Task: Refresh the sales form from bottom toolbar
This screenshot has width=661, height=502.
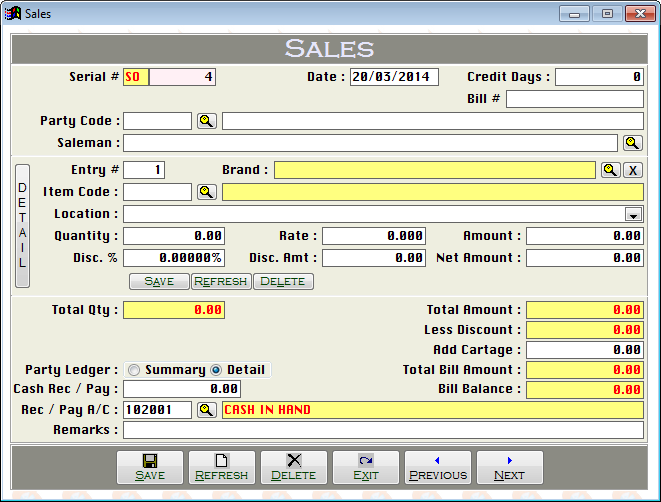Action: [222, 467]
